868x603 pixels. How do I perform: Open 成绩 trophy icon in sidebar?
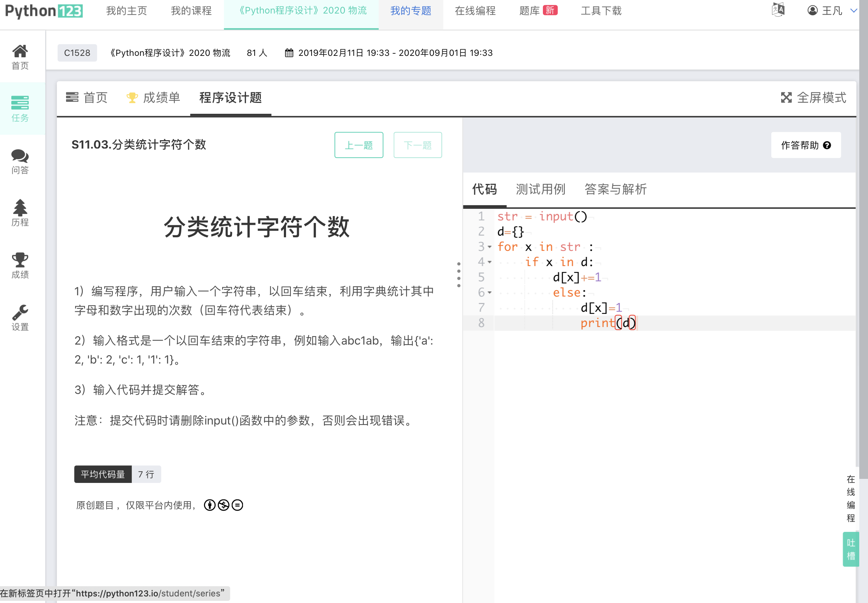[20, 260]
